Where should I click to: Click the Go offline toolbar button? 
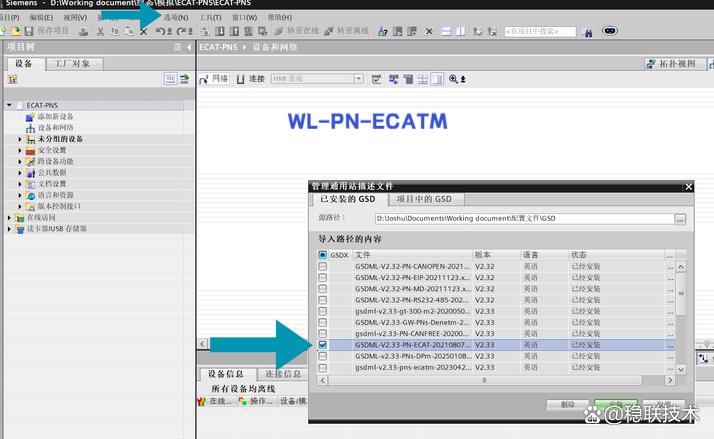pos(347,31)
